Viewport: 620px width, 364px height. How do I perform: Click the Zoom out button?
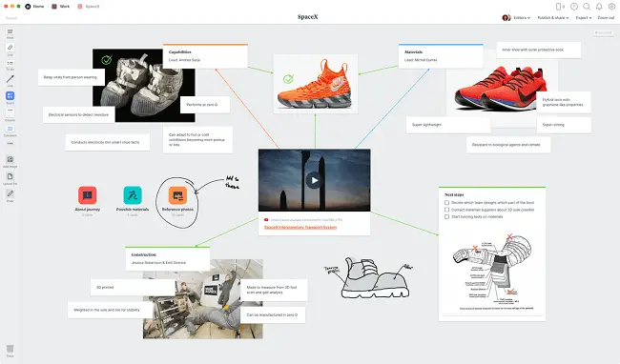606,18
